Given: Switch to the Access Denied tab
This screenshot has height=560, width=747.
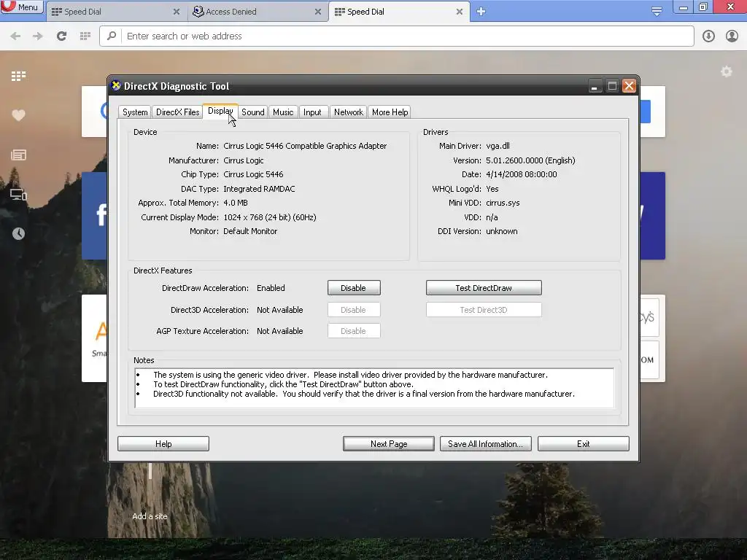Looking at the screenshot, I should click(258, 12).
